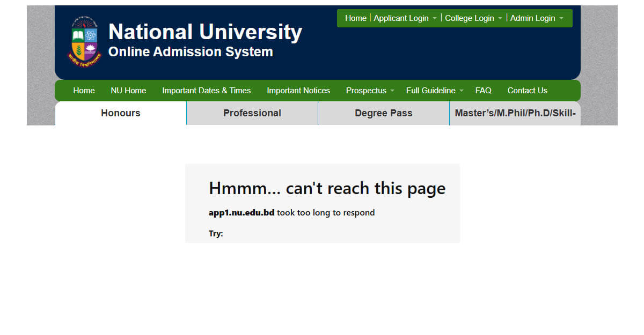Open the Full Guideline menu

[431, 91]
